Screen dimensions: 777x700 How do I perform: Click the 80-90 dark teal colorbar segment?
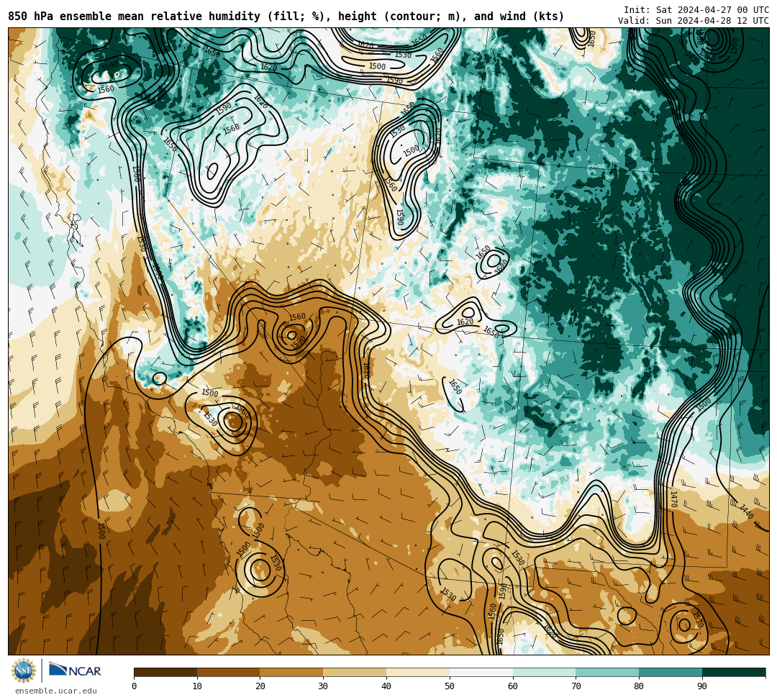(671, 672)
